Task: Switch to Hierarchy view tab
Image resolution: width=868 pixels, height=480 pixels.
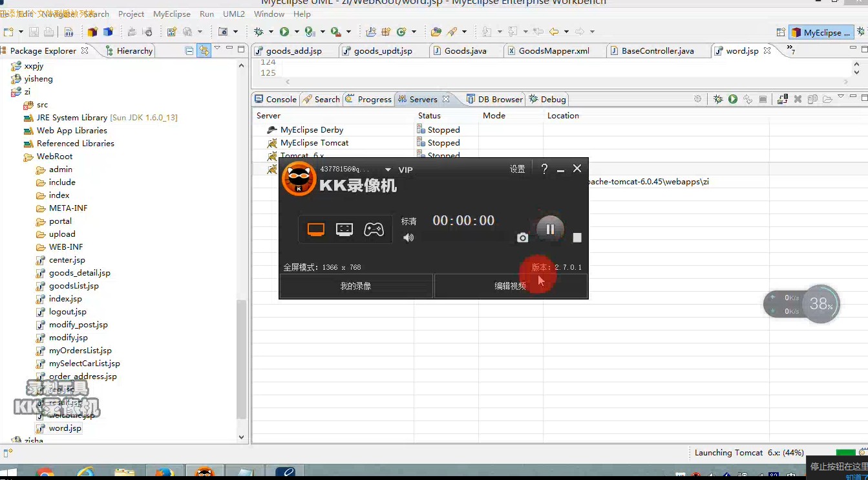Action: pyautogui.click(x=128, y=50)
